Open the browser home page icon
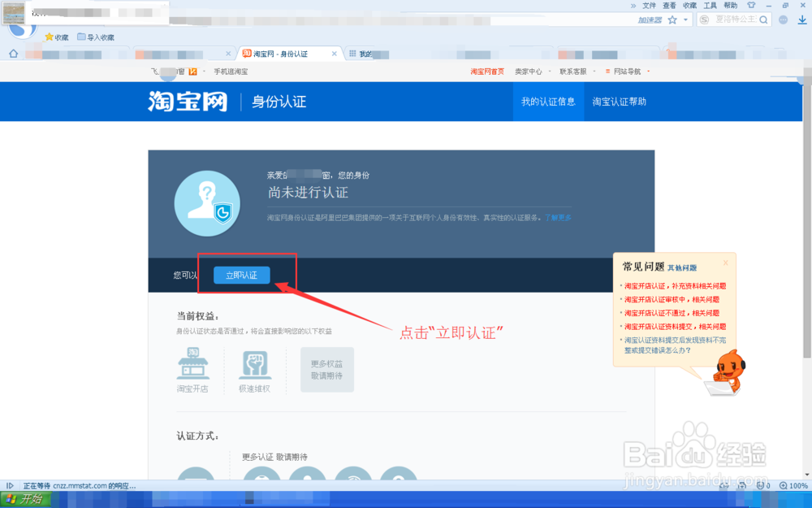The image size is (812, 508). [x=13, y=53]
